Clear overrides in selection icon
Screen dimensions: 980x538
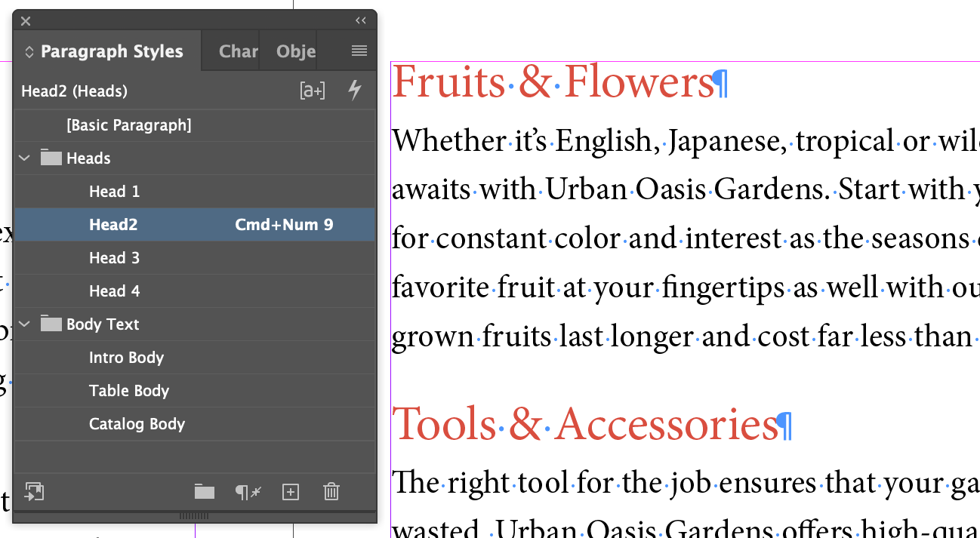coord(248,492)
